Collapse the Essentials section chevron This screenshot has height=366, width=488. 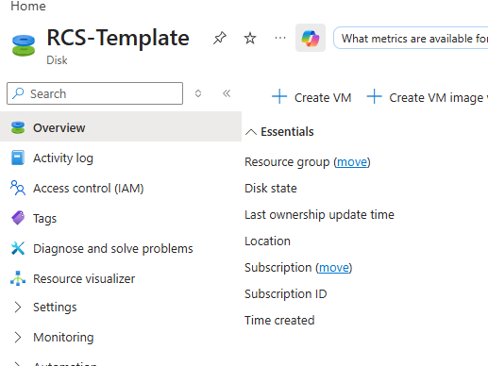click(251, 132)
